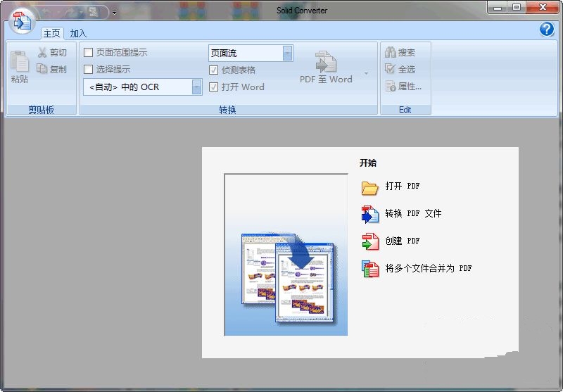Click the quick access save icon
This screenshot has height=392, width=563.
(x=94, y=12)
